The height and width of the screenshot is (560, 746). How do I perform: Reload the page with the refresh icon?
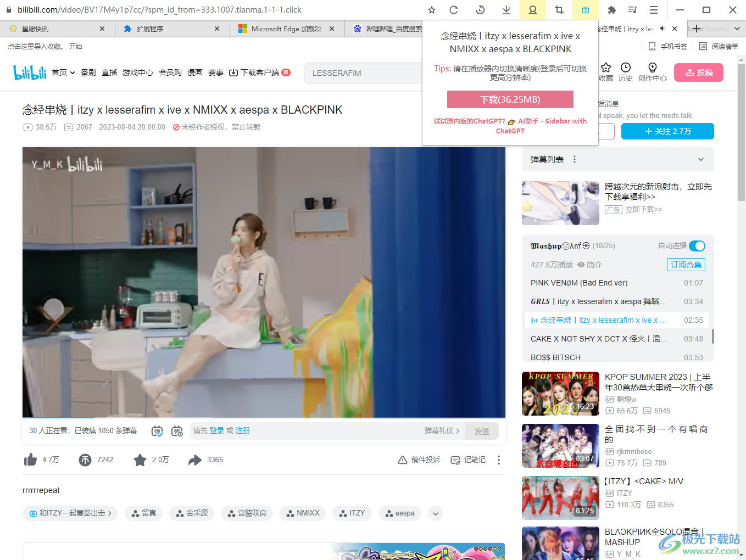(454, 10)
